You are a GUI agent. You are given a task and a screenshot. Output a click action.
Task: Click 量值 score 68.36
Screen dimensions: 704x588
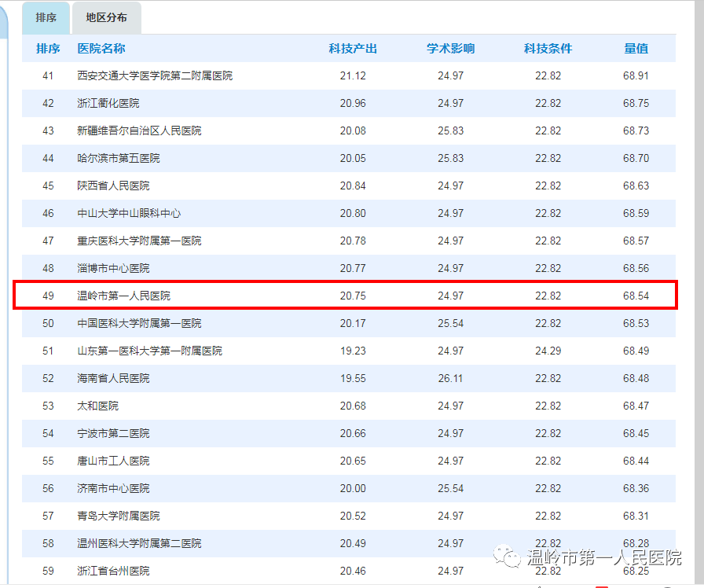[636, 488]
